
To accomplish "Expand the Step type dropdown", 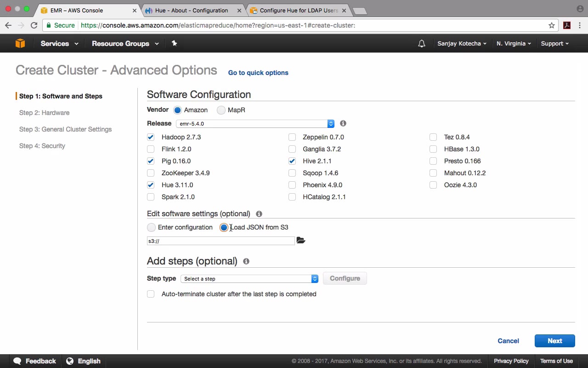I will pyautogui.click(x=250, y=279).
